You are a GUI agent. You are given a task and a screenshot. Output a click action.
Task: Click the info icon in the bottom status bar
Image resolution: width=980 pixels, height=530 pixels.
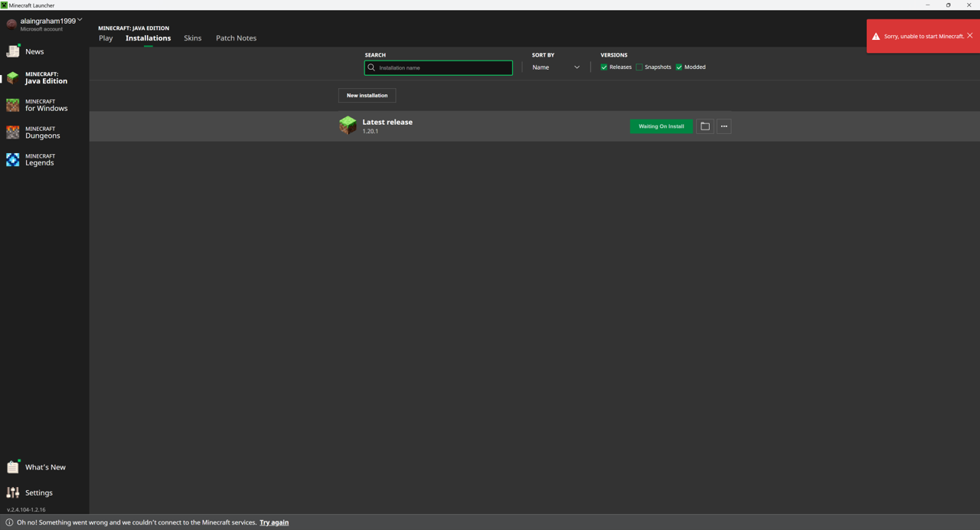[x=9, y=522]
